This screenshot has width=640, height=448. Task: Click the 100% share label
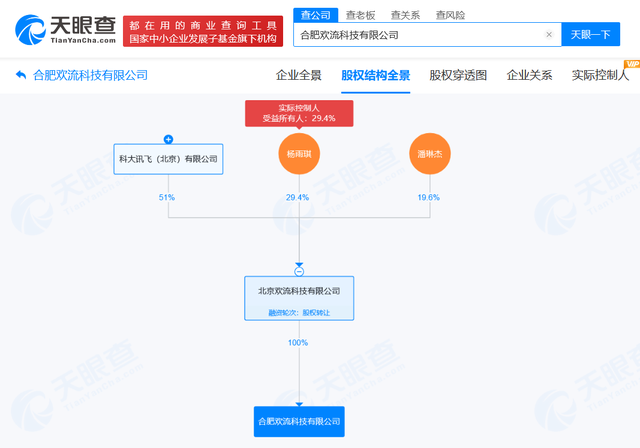pos(298,343)
